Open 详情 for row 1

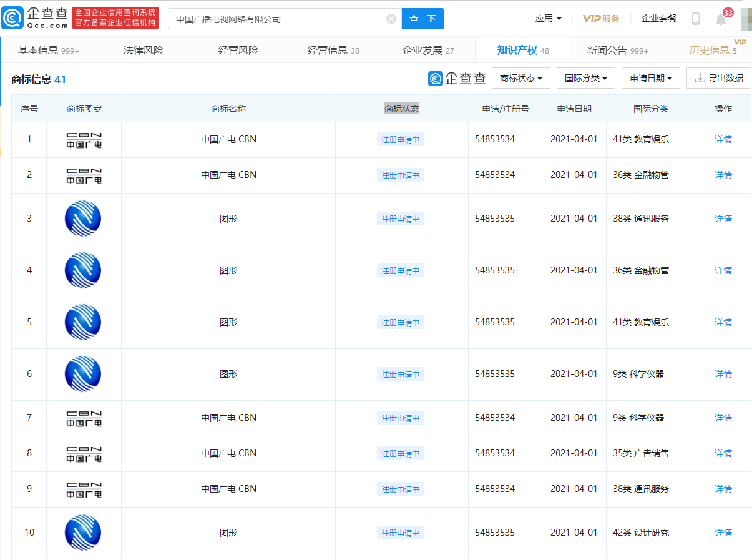(723, 139)
